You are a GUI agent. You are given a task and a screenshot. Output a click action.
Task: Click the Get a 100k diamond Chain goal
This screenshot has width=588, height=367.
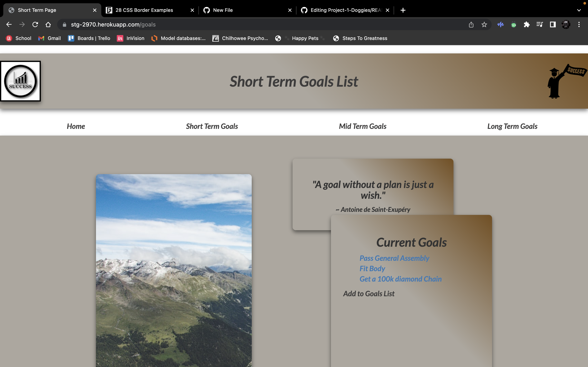pyautogui.click(x=400, y=279)
